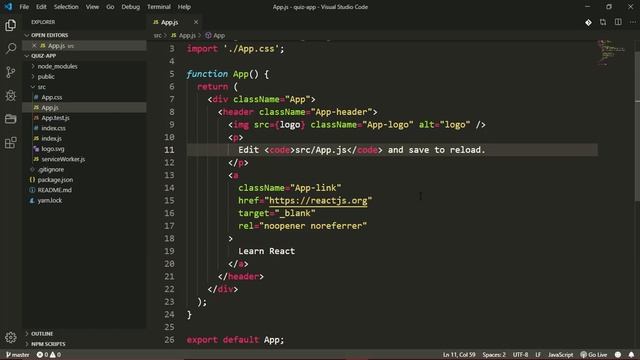Open README.md in the file tree
This screenshot has height=360, width=640.
54,190
